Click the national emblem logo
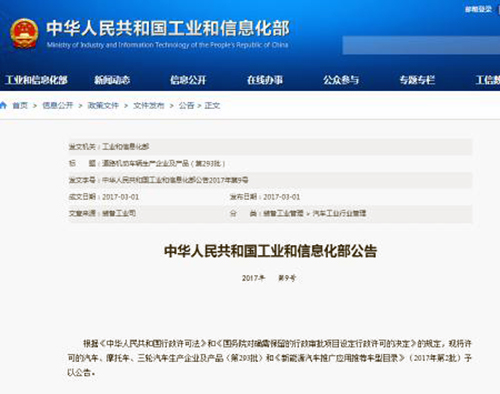This screenshot has height=394, width=500. [x=24, y=33]
